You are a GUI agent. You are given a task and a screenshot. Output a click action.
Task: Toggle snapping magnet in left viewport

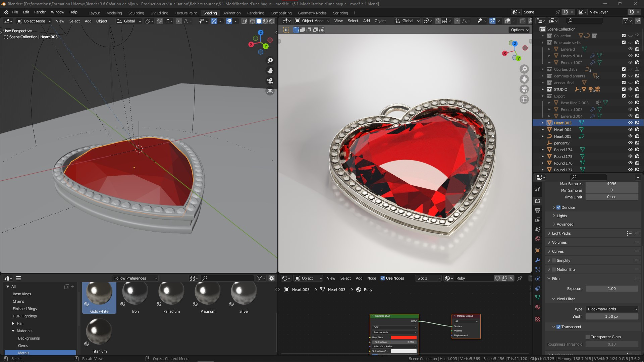click(160, 21)
